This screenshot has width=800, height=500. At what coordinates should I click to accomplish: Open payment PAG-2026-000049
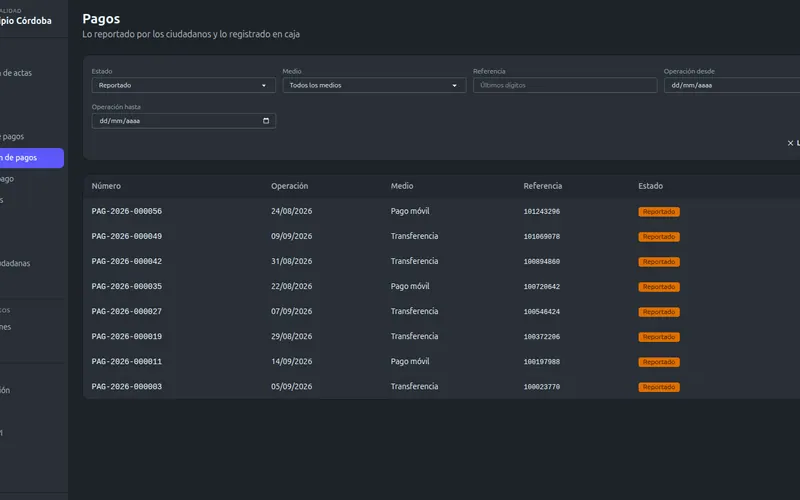coord(127,236)
